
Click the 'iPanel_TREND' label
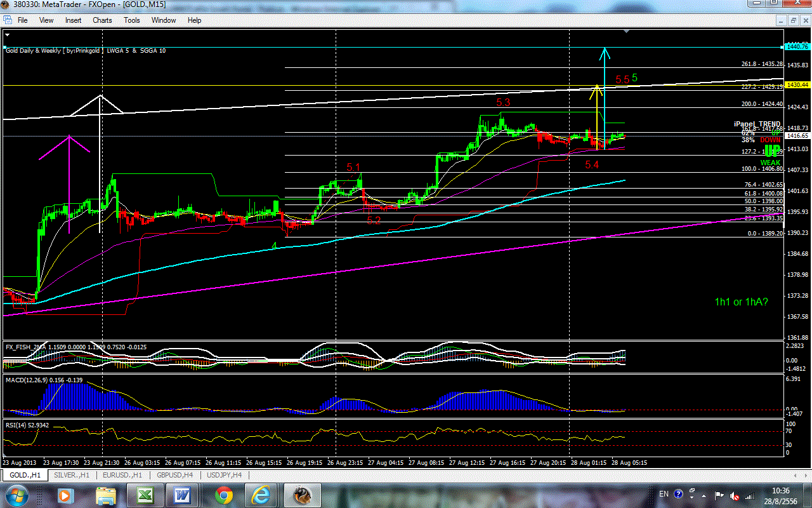(757, 124)
